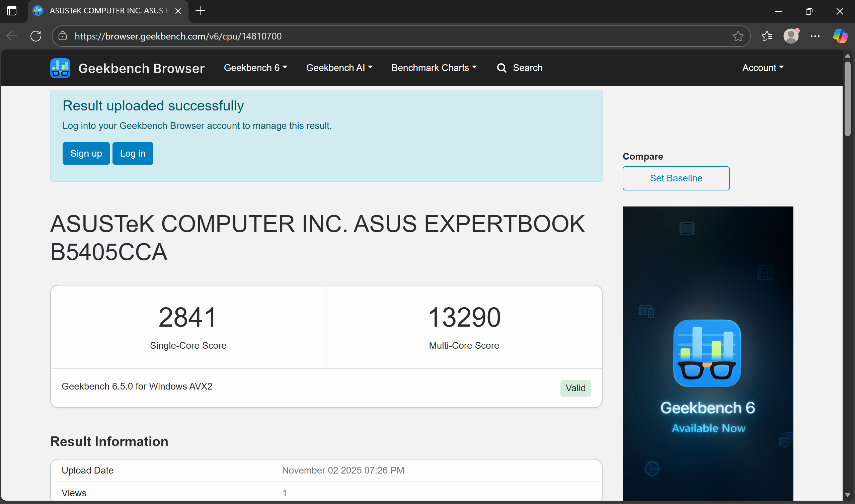Open the browser profile avatar

[791, 36]
